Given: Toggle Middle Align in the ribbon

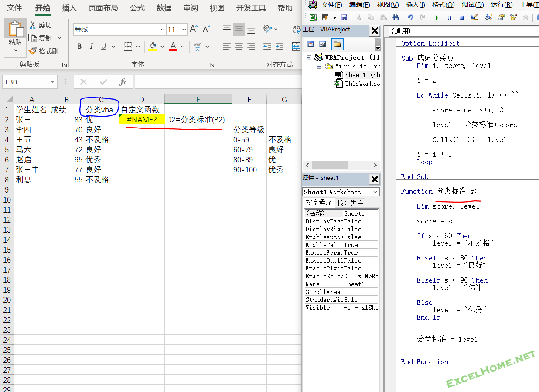Looking at the screenshot, I should pos(239,29).
